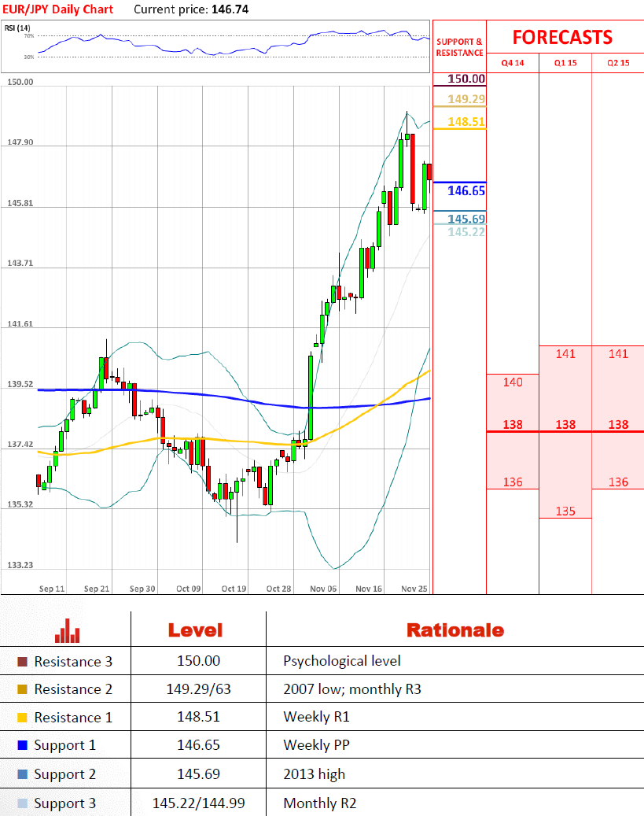Click the Q2 15 median forecast 138
This screenshot has height=816, width=644.
click(x=618, y=425)
